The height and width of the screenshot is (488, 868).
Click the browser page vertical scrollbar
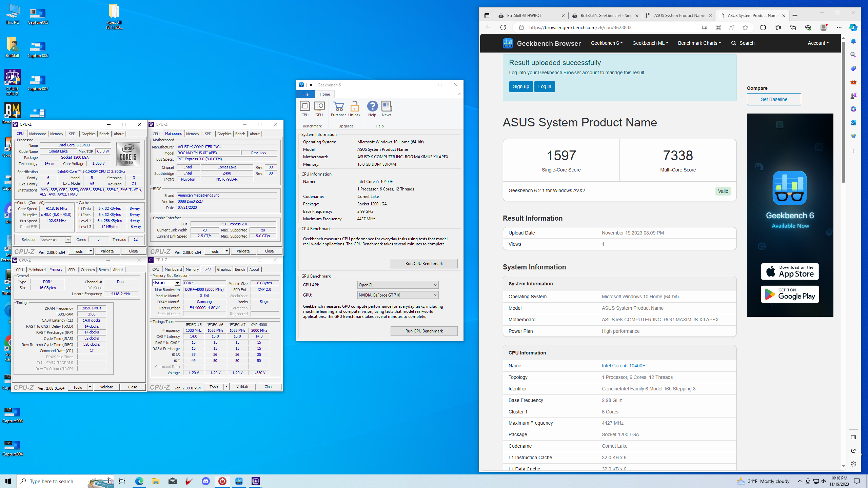tap(843, 112)
